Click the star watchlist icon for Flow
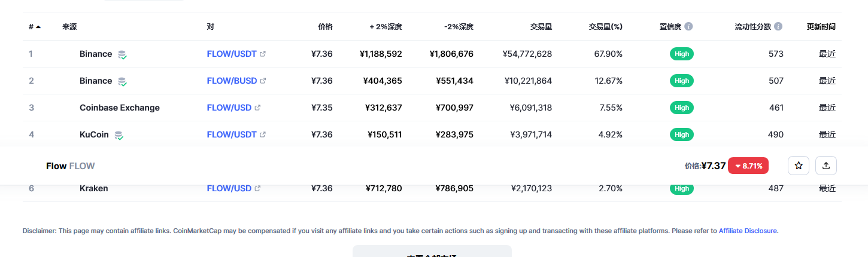 pyautogui.click(x=798, y=166)
